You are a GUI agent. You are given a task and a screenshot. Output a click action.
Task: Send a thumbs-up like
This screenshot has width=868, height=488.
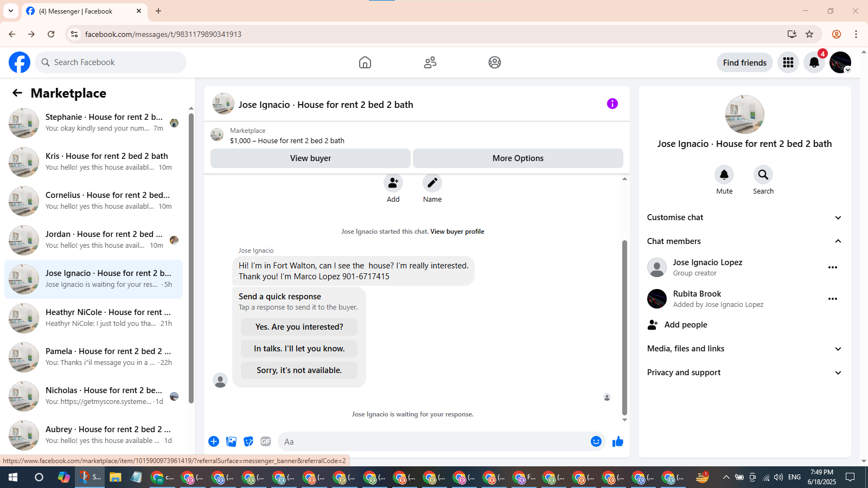coord(618,441)
